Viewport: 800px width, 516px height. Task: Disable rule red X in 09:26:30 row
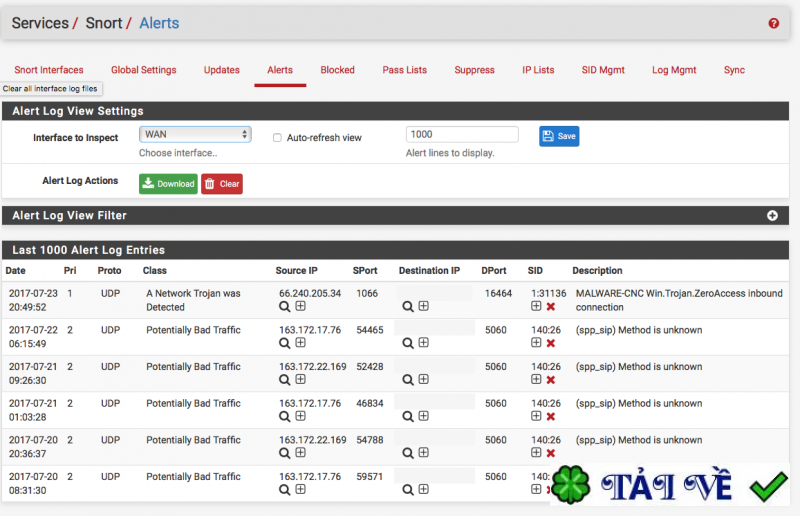[551, 380]
